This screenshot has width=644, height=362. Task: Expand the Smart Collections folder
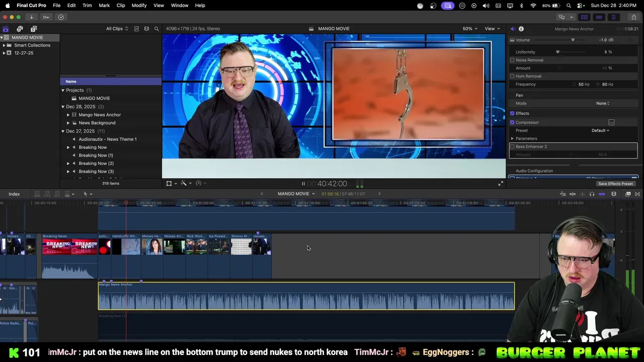pyautogui.click(x=4, y=45)
